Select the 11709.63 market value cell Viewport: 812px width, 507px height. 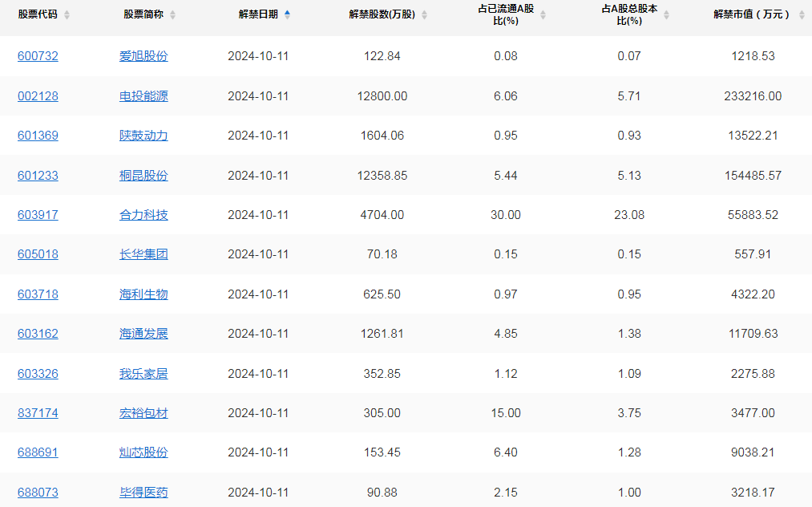click(x=753, y=334)
